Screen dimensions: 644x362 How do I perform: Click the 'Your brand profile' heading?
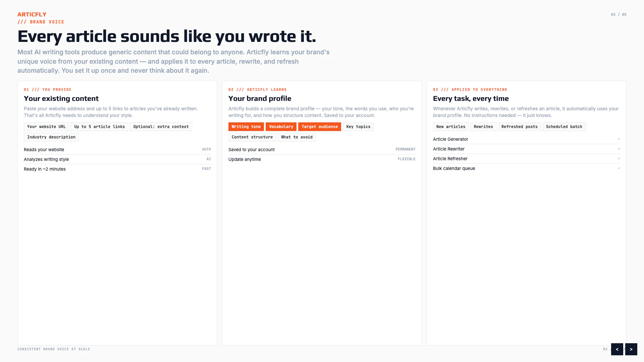point(260,99)
